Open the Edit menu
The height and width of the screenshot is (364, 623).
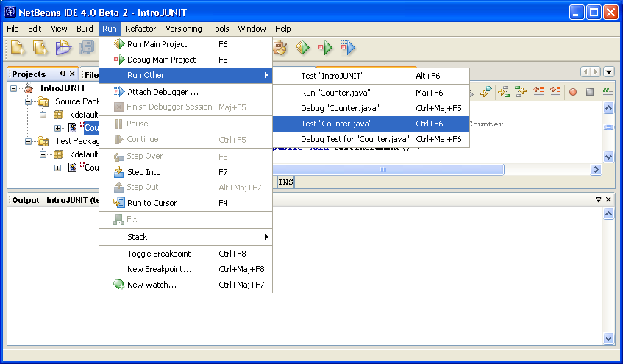[35, 29]
